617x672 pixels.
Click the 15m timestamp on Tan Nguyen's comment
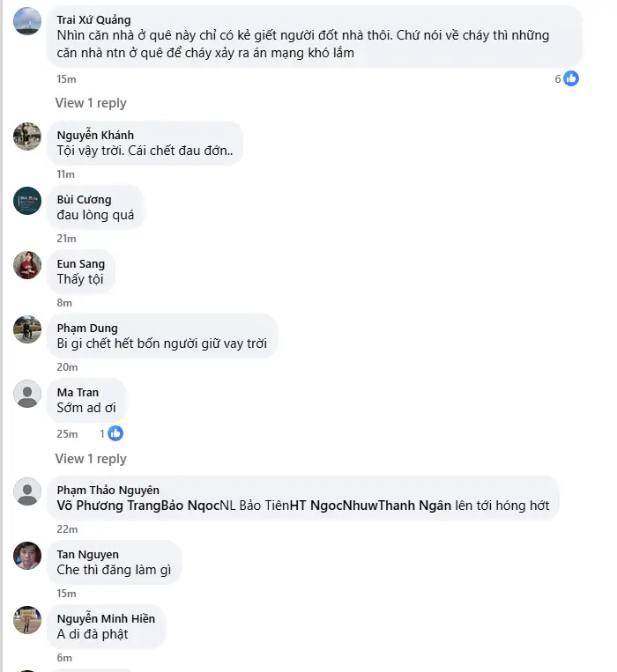(66, 594)
